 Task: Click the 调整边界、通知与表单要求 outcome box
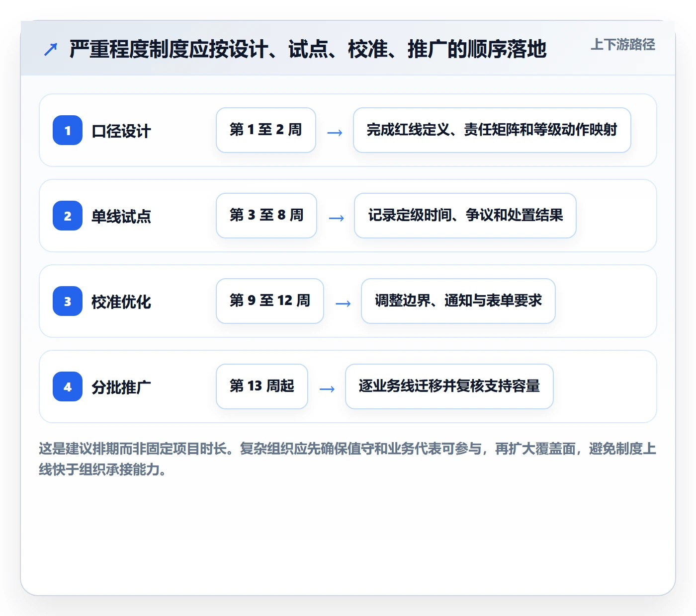pos(458,301)
